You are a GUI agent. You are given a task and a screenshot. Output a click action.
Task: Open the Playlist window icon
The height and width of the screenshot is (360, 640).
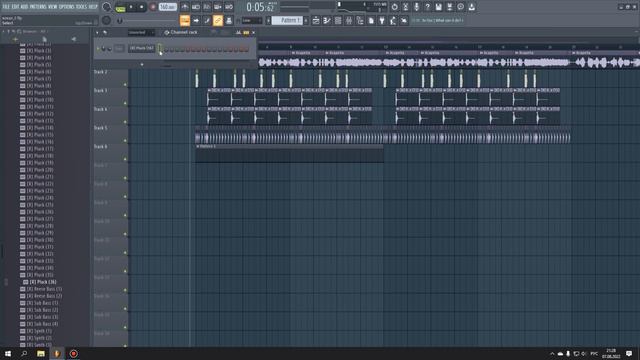[x=316, y=20]
